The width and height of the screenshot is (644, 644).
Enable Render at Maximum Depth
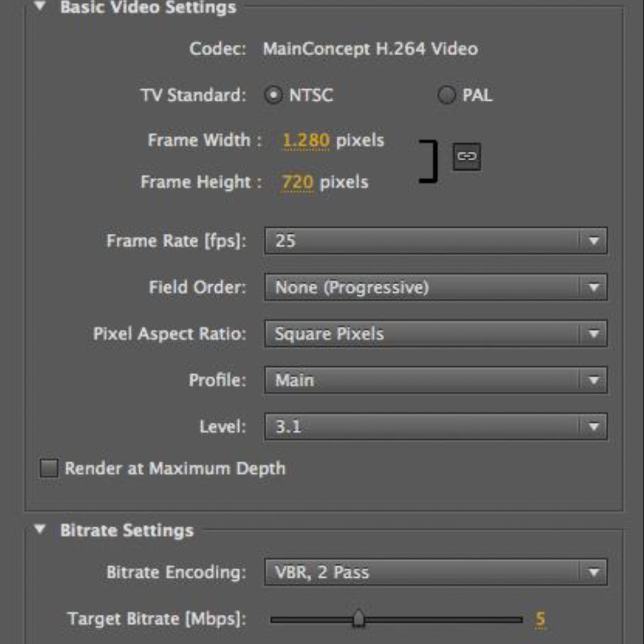[49, 468]
